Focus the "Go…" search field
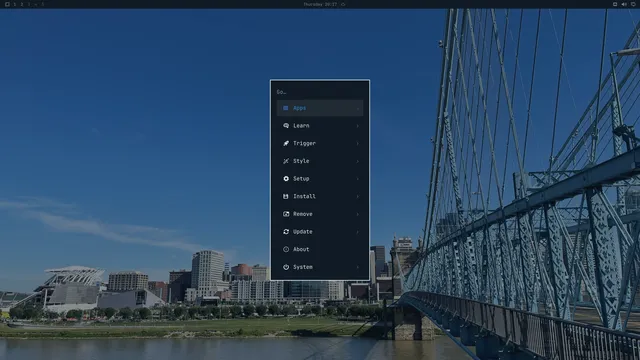This screenshot has width=640, height=360. click(x=320, y=92)
